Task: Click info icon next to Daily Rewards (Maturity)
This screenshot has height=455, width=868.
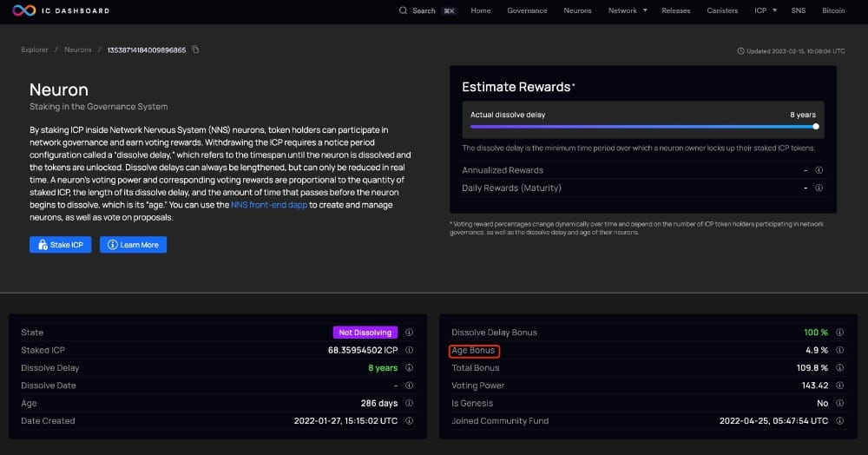Action: pyautogui.click(x=819, y=188)
